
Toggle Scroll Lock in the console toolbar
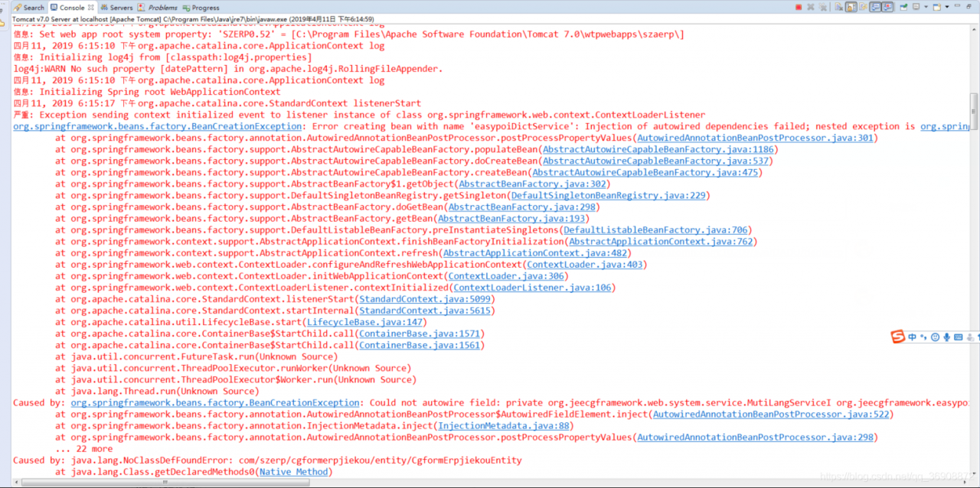click(850, 7)
